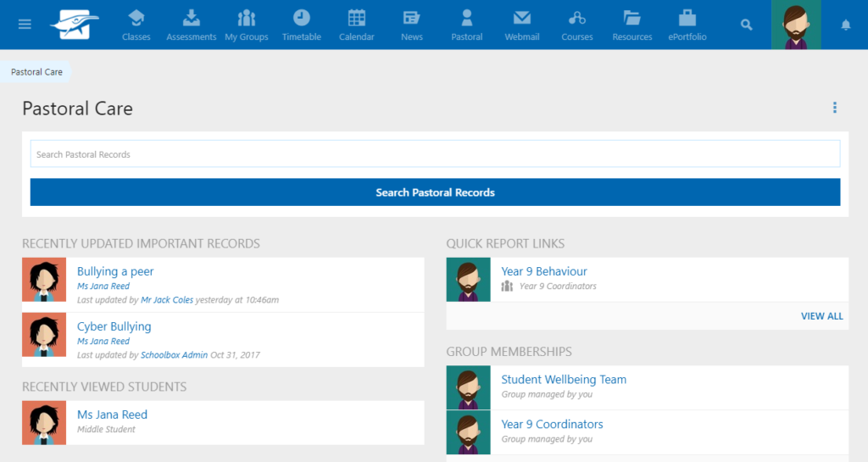Open the hamburger navigation menu
The image size is (868, 462).
(x=25, y=25)
